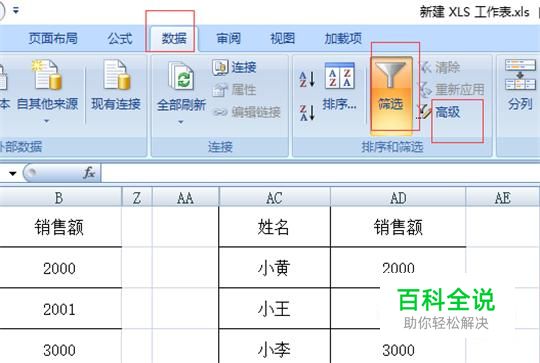Select the 小王 cell
The image size is (540, 363).
pyautogui.click(x=274, y=308)
